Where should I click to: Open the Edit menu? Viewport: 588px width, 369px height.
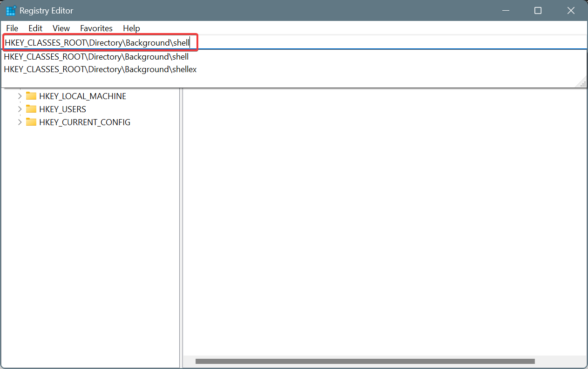(x=35, y=28)
